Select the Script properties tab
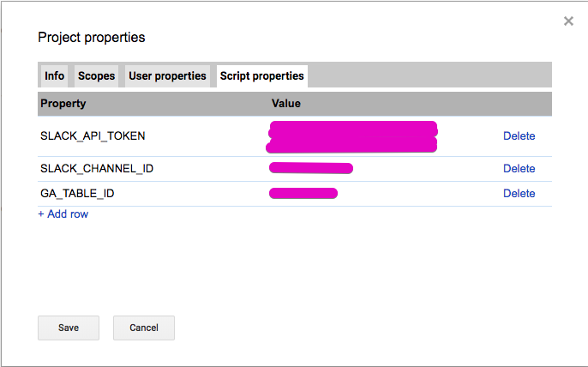The image size is (588, 367). 261,76
